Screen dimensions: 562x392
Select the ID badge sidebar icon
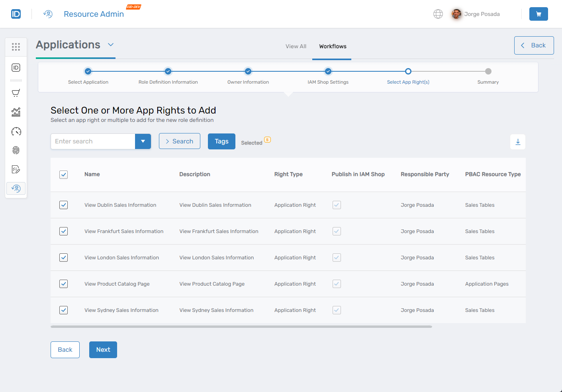(x=16, y=67)
